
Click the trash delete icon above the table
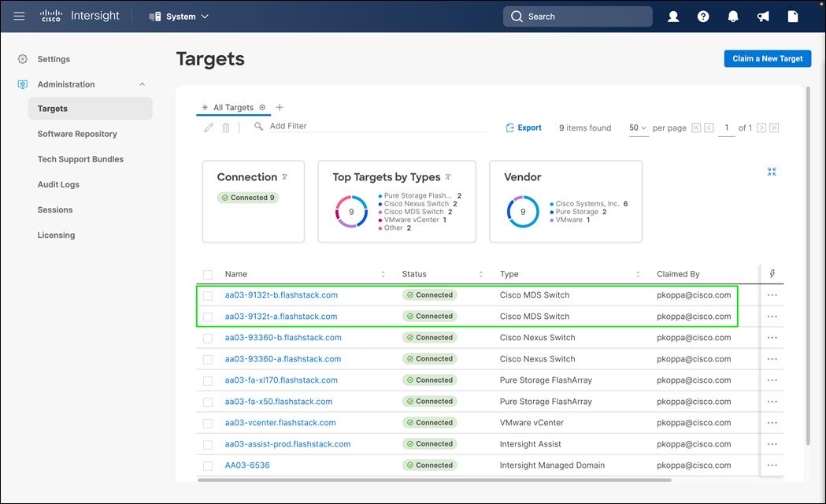pos(226,127)
